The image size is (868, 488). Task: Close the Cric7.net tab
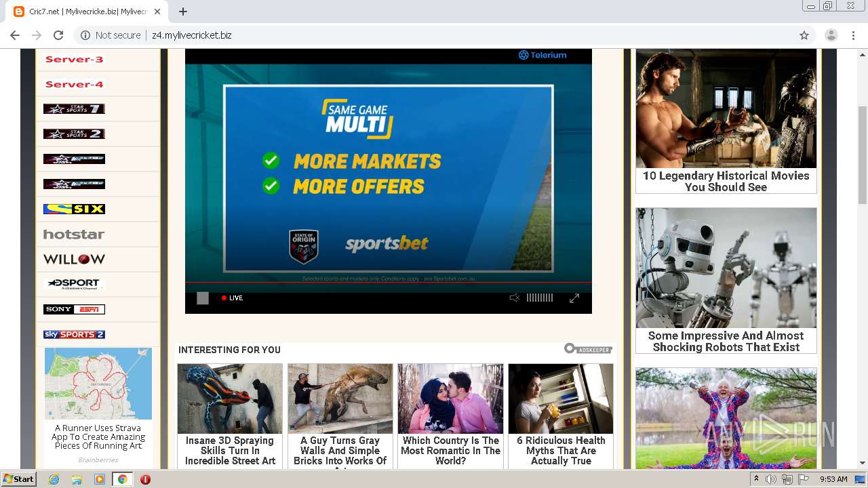click(x=157, y=12)
